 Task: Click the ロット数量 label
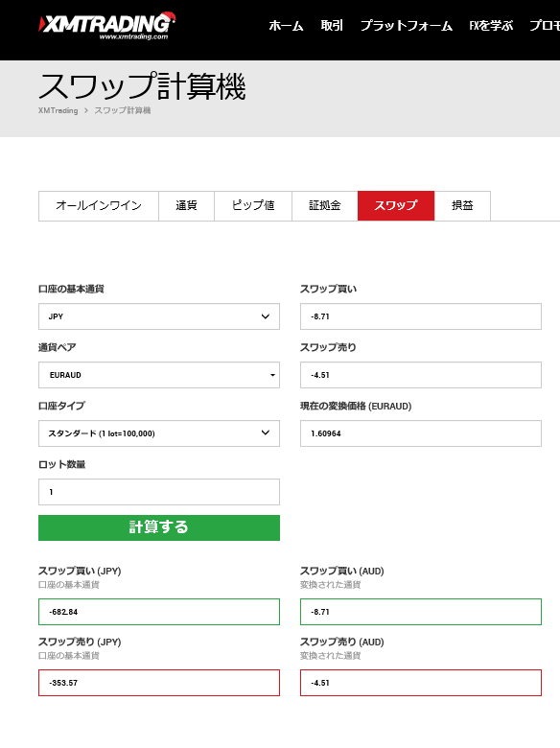pyautogui.click(x=62, y=465)
